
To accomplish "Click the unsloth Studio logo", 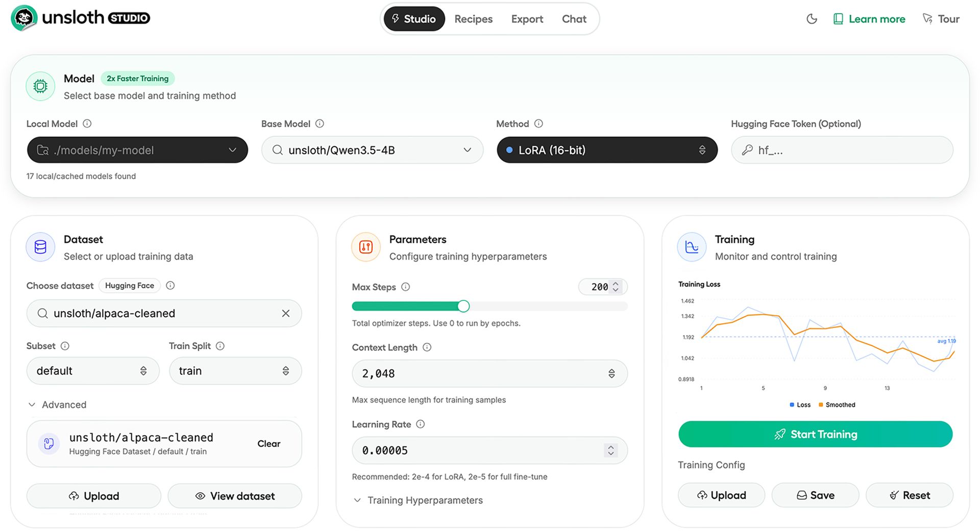I will point(80,18).
